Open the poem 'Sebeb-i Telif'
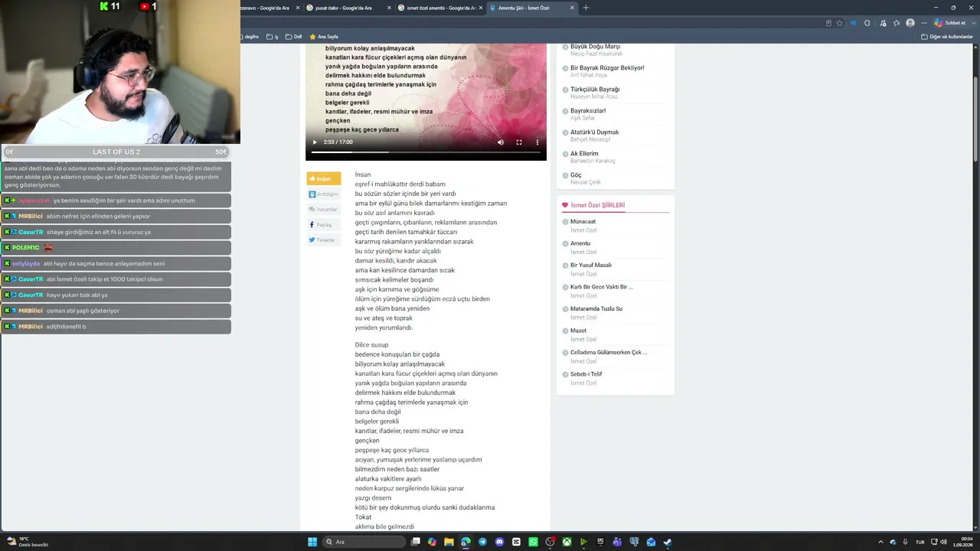This screenshot has height=551, width=980. [x=586, y=374]
